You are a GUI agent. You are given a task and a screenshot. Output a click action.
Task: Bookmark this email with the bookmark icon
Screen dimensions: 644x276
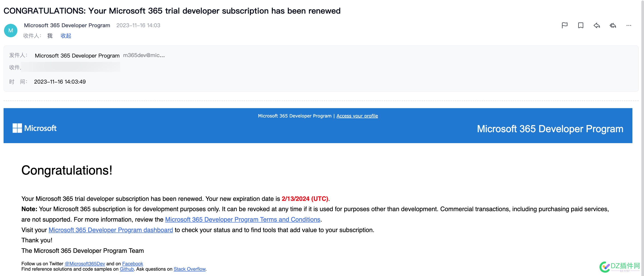581,25
